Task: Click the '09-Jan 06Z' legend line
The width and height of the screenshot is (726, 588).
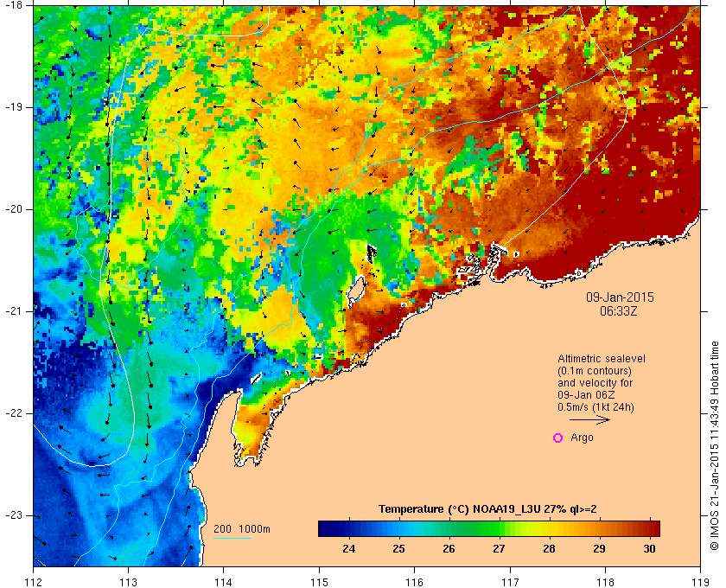Action: [586, 395]
